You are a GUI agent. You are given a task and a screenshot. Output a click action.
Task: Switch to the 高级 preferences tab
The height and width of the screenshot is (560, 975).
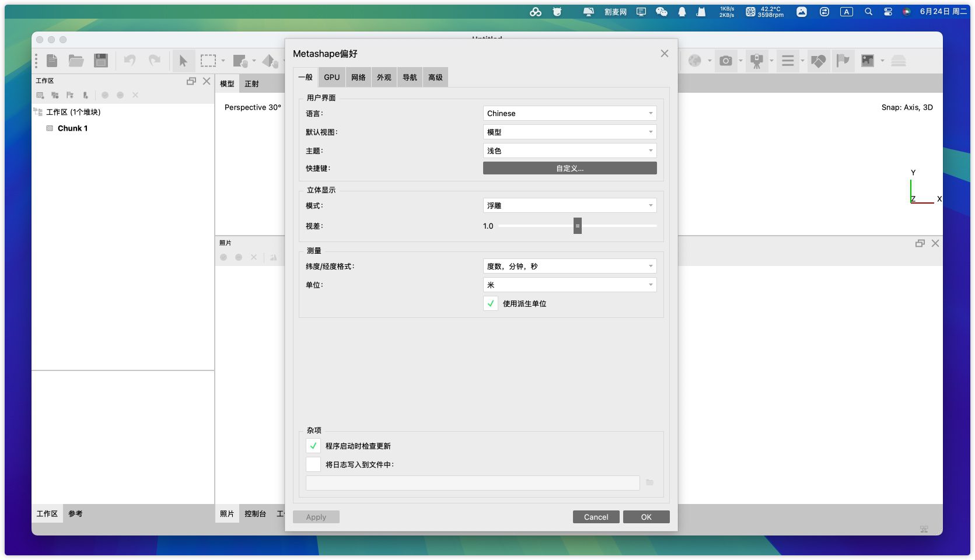435,77
